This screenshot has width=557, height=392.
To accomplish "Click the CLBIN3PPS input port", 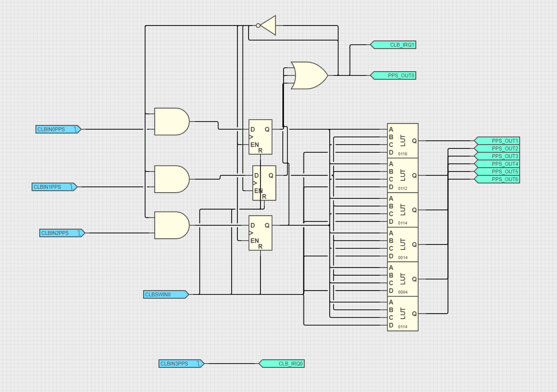I will 181,363.
